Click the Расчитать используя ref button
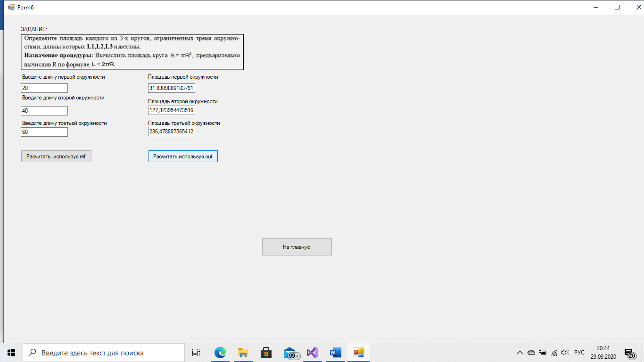This screenshot has height=362, width=644. click(56, 156)
